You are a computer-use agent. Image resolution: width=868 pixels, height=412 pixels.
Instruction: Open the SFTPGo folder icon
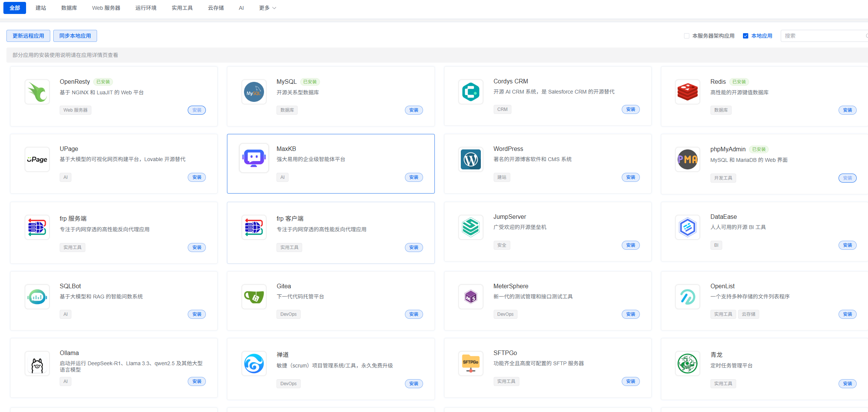471,363
